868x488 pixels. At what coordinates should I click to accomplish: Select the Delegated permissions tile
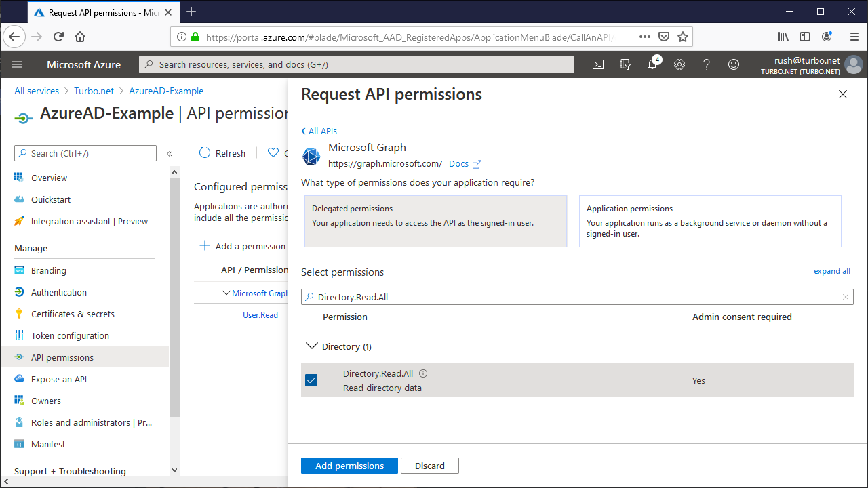(435, 221)
